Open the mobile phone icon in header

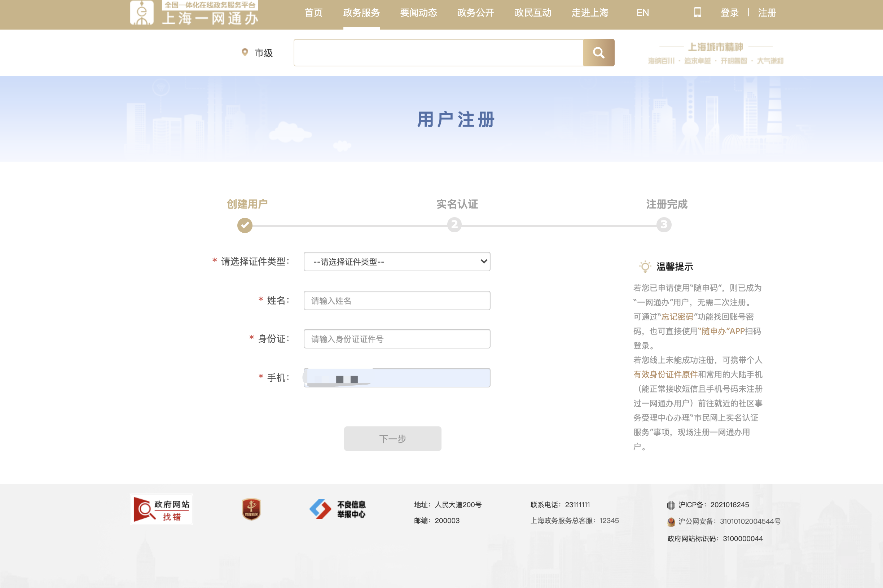coord(697,12)
